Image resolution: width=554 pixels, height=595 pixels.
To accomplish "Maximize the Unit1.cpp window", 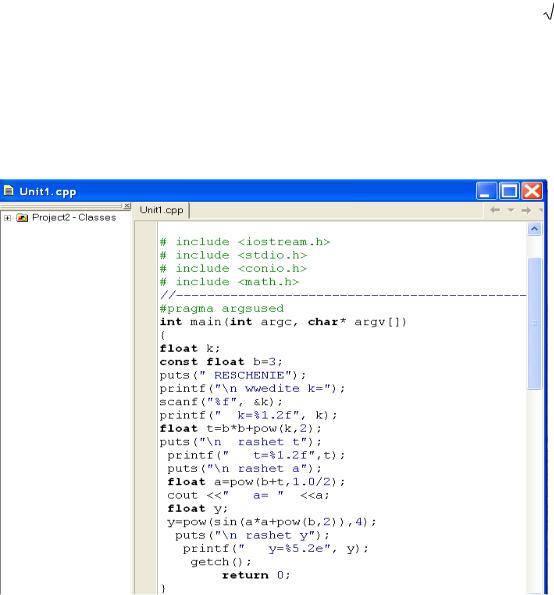I will [x=509, y=191].
